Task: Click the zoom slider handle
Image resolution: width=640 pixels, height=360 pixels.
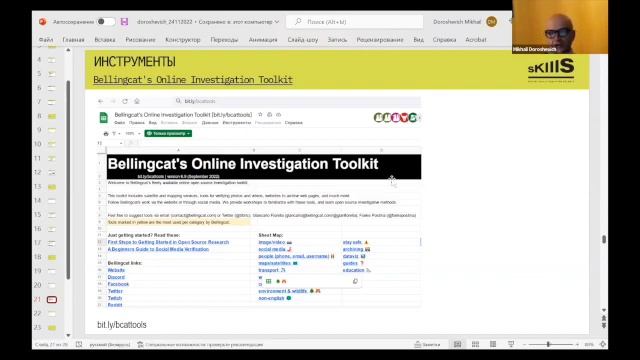Action: [x=548, y=344]
